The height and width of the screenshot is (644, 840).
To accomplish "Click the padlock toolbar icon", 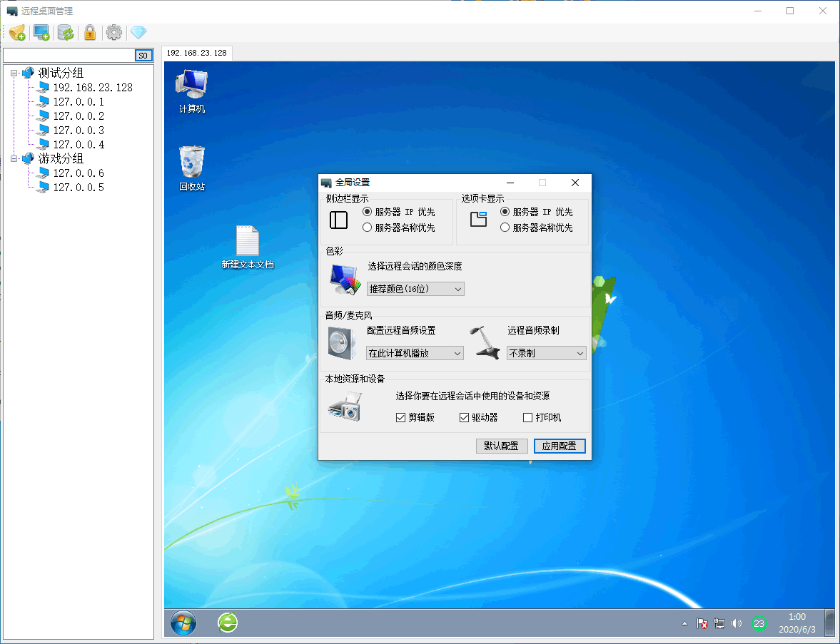I will pos(90,32).
